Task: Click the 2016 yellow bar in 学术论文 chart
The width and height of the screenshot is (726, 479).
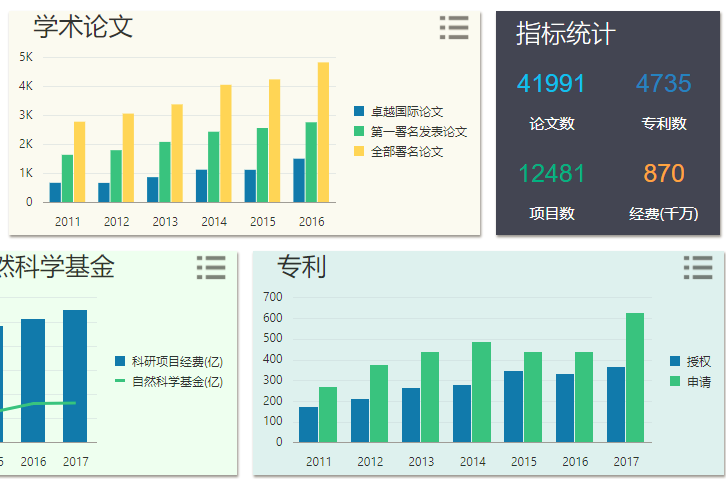Action: pos(323,132)
